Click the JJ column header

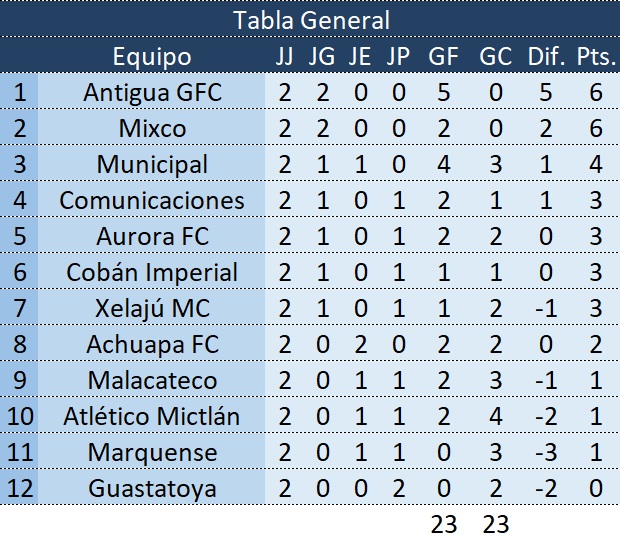pyautogui.click(x=286, y=56)
